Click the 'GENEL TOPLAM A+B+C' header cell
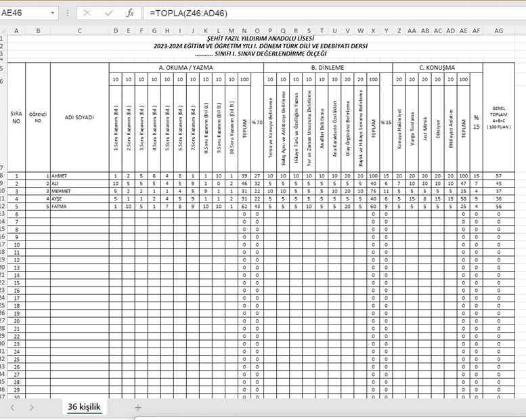 [x=499, y=117]
